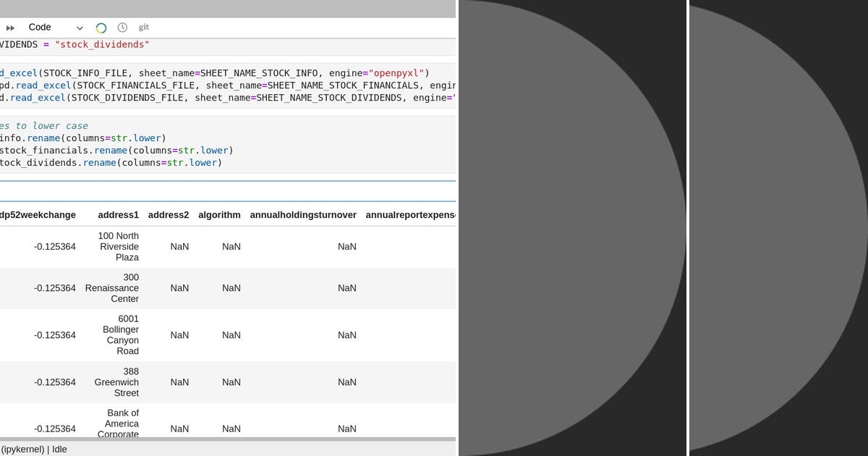Click the algorithm column header

(x=219, y=214)
